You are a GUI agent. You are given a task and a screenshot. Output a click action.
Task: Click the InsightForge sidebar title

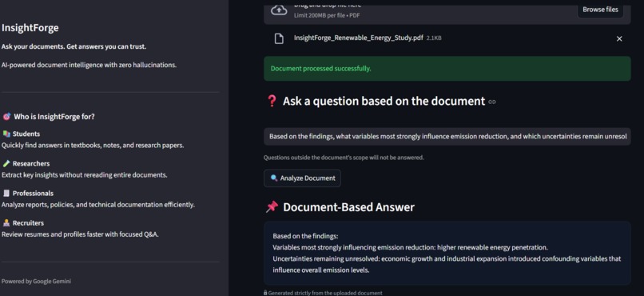(30, 28)
